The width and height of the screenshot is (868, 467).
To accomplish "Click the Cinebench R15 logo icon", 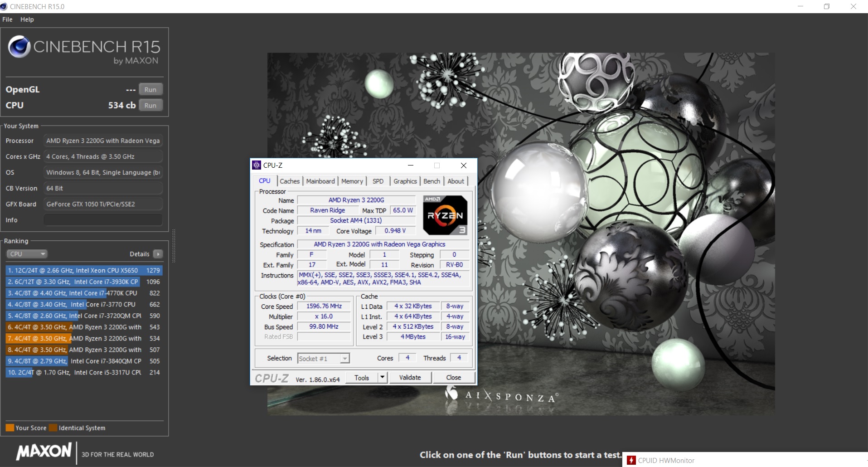I will [x=19, y=47].
